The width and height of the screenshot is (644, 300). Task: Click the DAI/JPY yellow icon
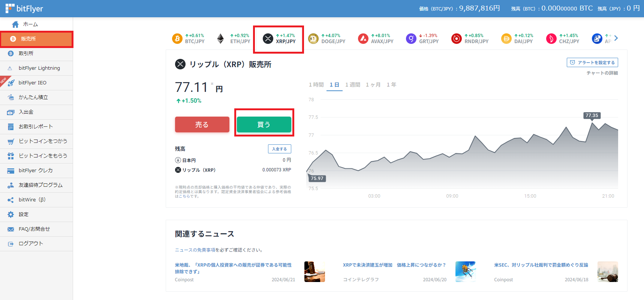pyautogui.click(x=506, y=39)
